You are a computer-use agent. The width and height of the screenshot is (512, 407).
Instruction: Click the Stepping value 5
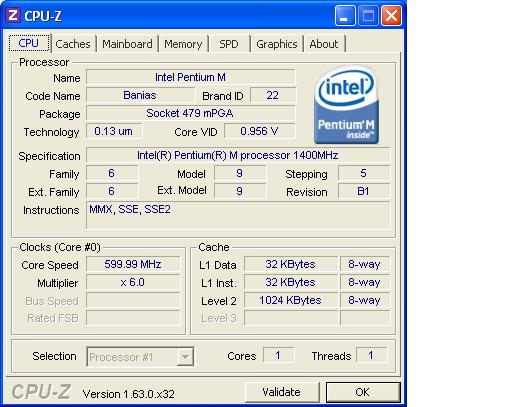pos(364,173)
